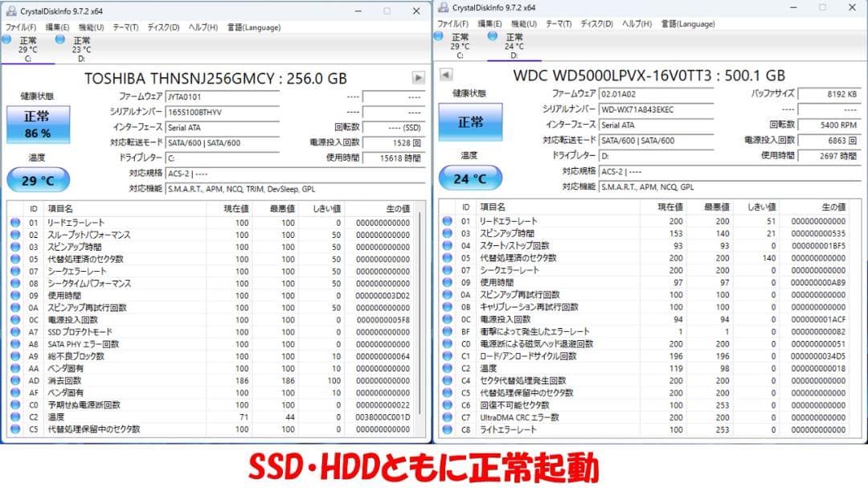Open 言語(Language) menu in right window
The width and height of the screenshot is (868, 488).
[x=688, y=24]
